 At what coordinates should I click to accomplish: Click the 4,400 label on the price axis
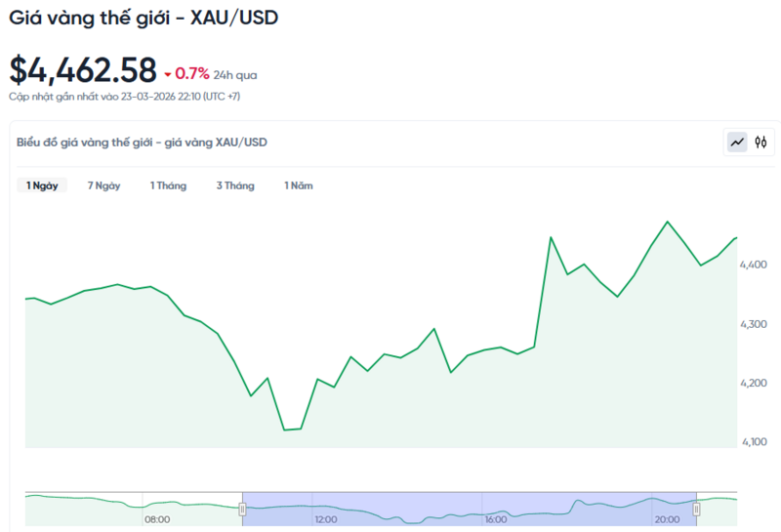click(755, 265)
